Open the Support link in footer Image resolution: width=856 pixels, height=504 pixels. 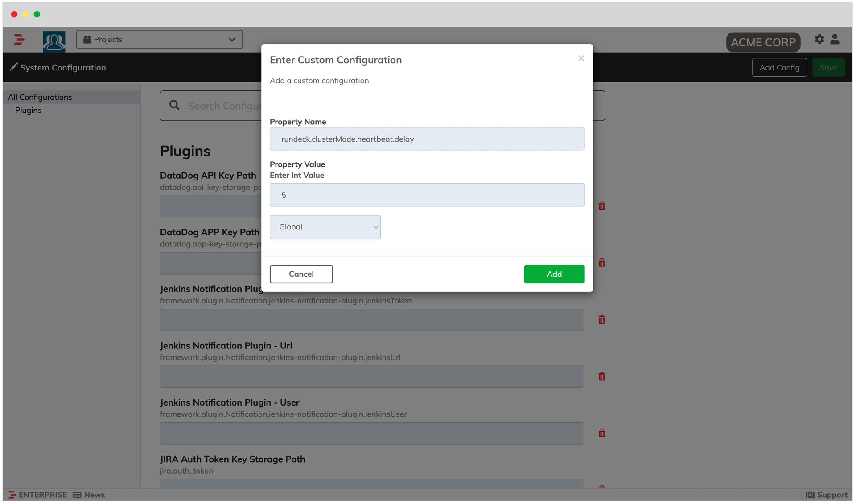pos(826,495)
